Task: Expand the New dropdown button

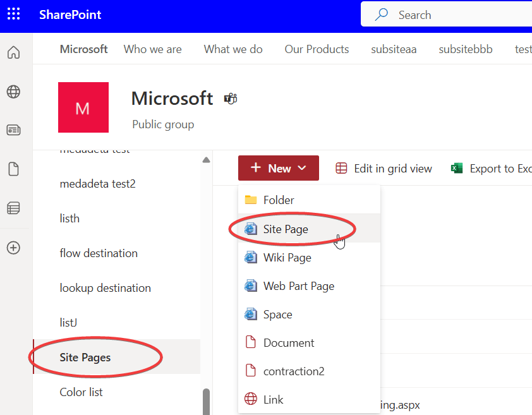Action: (x=279, y=168)
